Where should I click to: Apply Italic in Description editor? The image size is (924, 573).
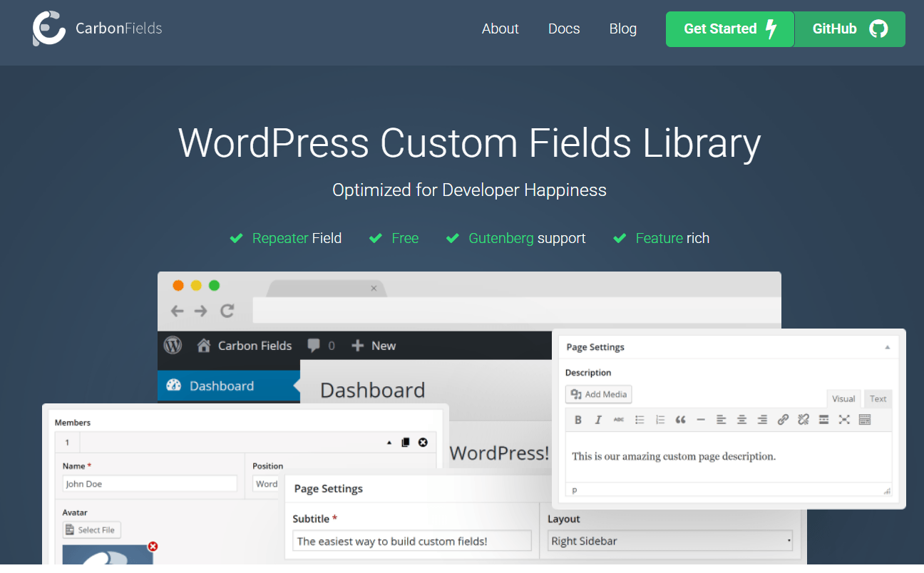point(598,420)
